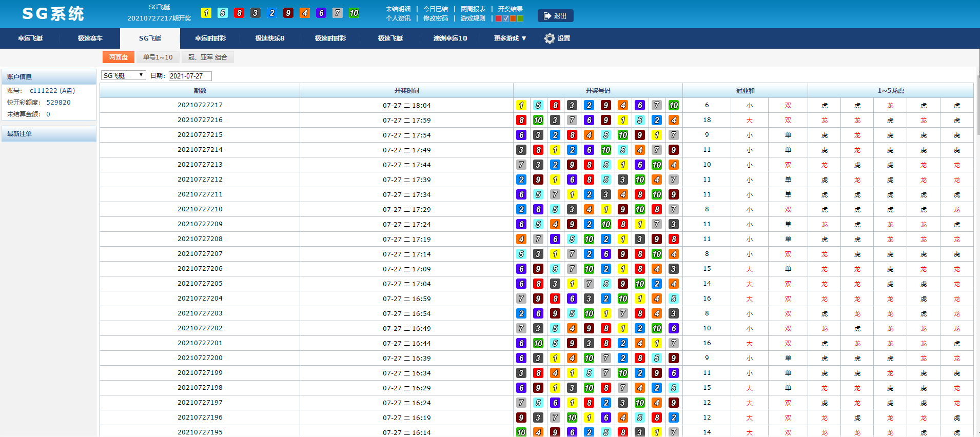Open the 两周报表 report link
980x437 pixels.
tap(473, 9)
